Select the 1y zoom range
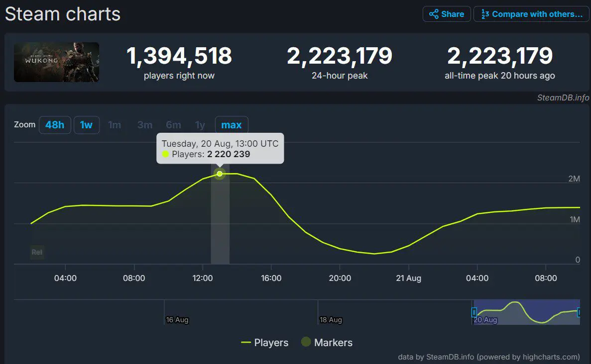This screenshot has height=364, width=591. 200,125
